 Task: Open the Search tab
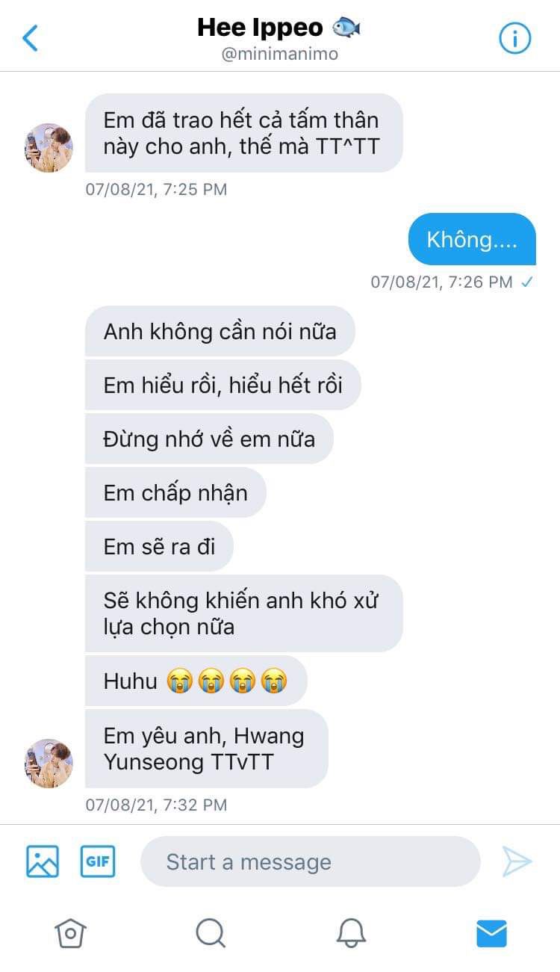point(211,932)
